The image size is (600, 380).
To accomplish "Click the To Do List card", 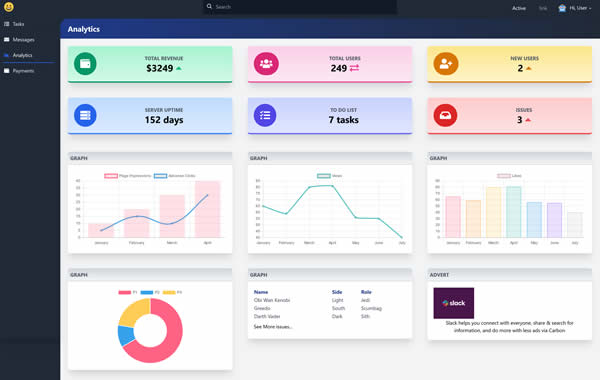I will click(330, 116).
